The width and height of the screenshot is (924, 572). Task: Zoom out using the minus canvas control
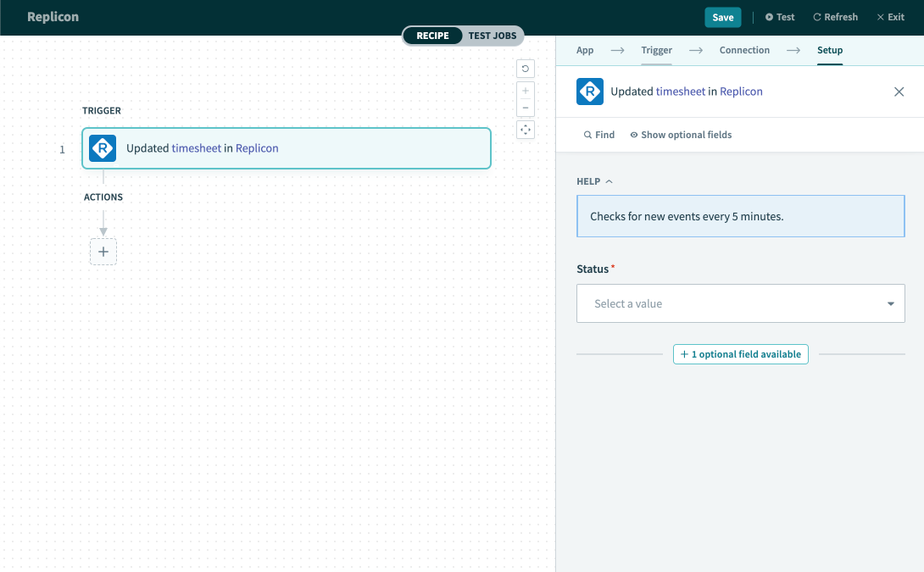coord(526,108)
